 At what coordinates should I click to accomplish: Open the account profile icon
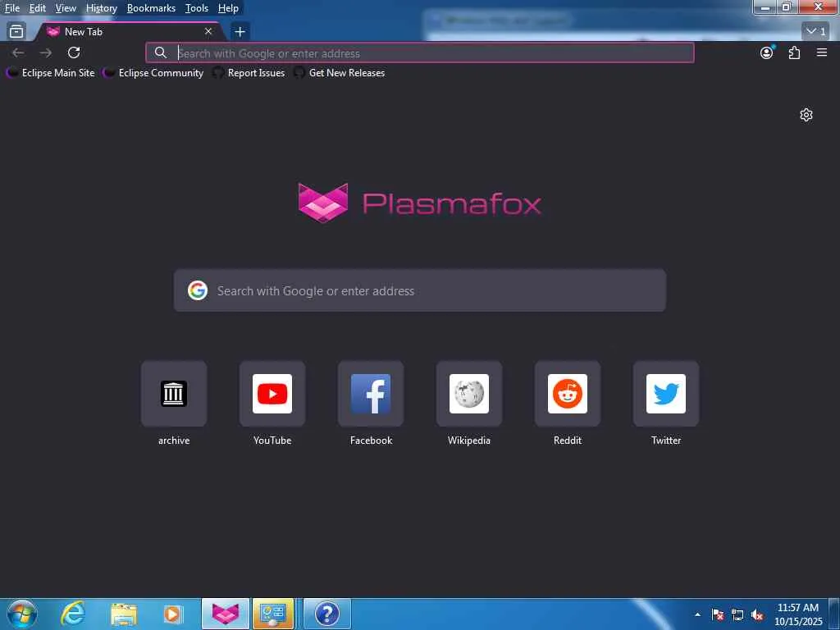(x=767, y=52)
